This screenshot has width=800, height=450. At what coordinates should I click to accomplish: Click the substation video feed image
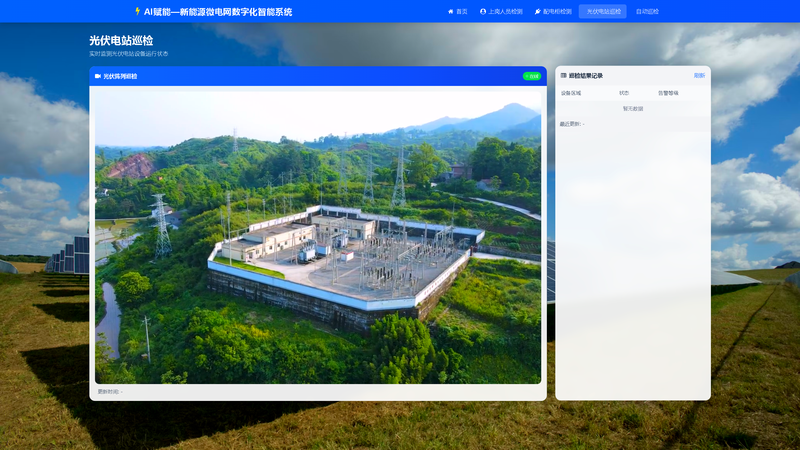point(318,237)
